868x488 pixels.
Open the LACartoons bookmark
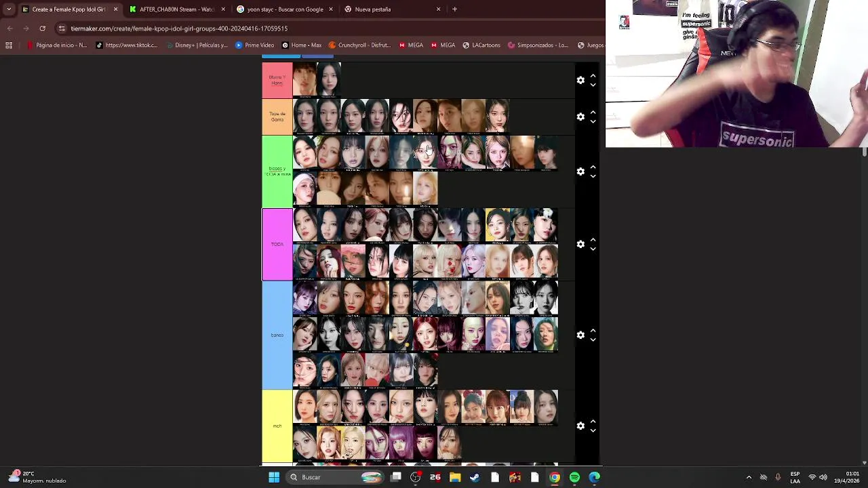click(481, 45)
